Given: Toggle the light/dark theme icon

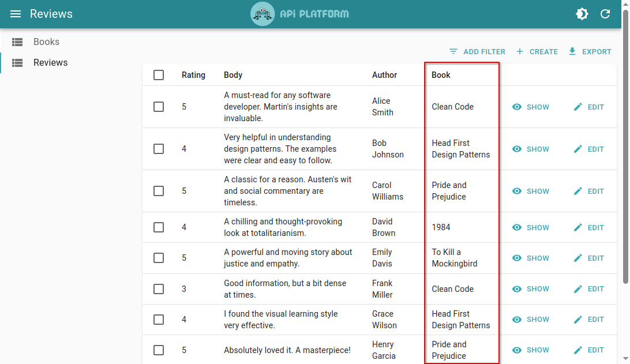Looking at the screenshot, I should [582, 14].
